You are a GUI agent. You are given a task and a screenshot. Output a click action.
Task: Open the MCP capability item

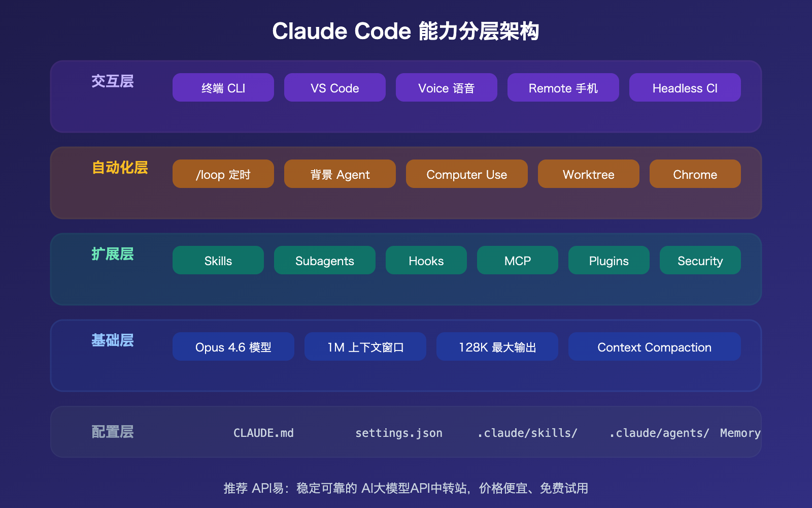517,260
